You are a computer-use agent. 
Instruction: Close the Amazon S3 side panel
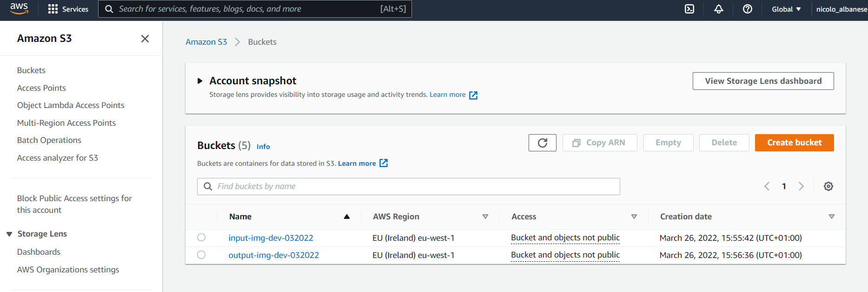point(145,39)
